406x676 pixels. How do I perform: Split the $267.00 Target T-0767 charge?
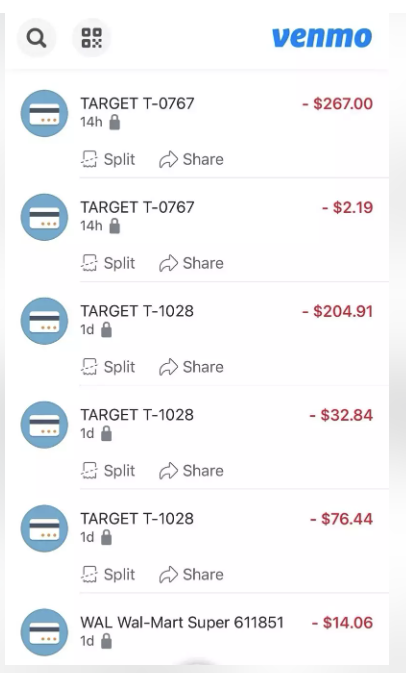point(108,160)
